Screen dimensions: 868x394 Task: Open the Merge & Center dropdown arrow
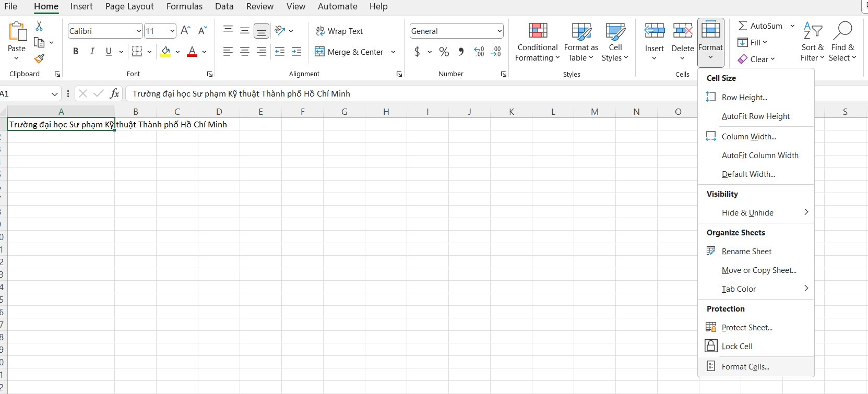393,52
